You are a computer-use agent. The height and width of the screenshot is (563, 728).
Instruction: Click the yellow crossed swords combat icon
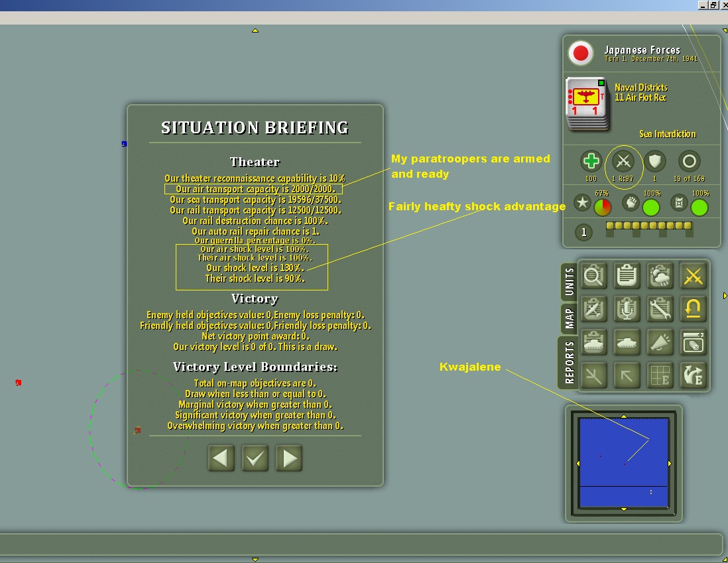693,276
